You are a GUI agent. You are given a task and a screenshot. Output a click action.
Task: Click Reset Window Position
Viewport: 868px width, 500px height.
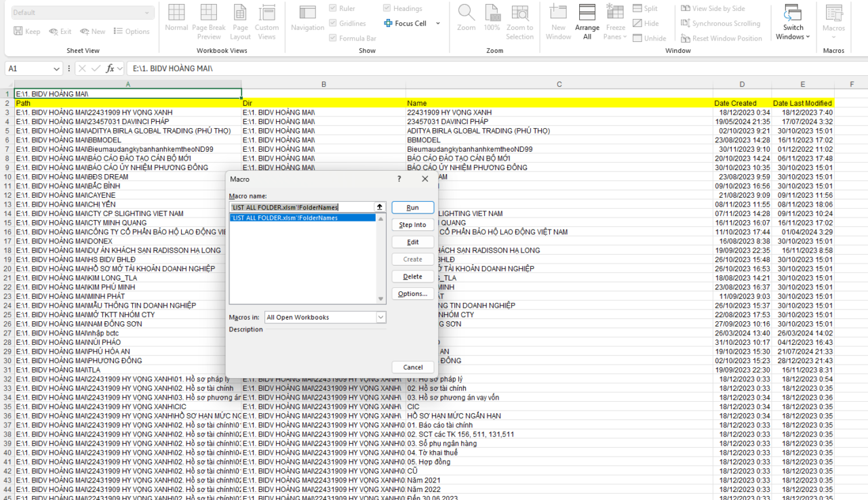(x=721, y=39)
